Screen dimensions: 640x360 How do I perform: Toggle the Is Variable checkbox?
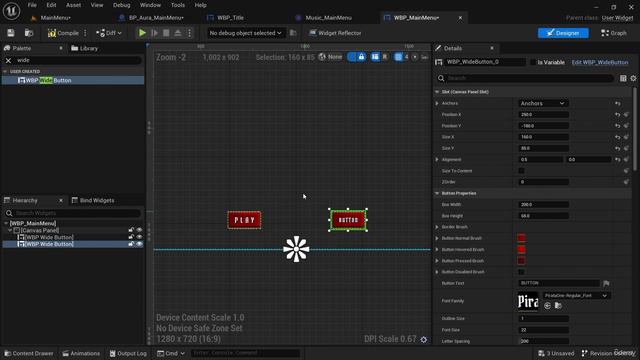pyautogui.click(x=533, y=62)
